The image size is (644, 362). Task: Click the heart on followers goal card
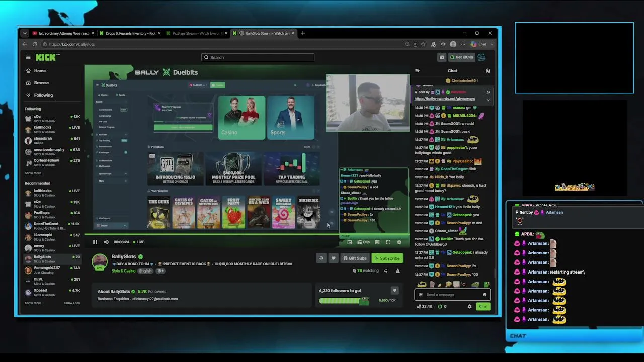pos(394,290)
